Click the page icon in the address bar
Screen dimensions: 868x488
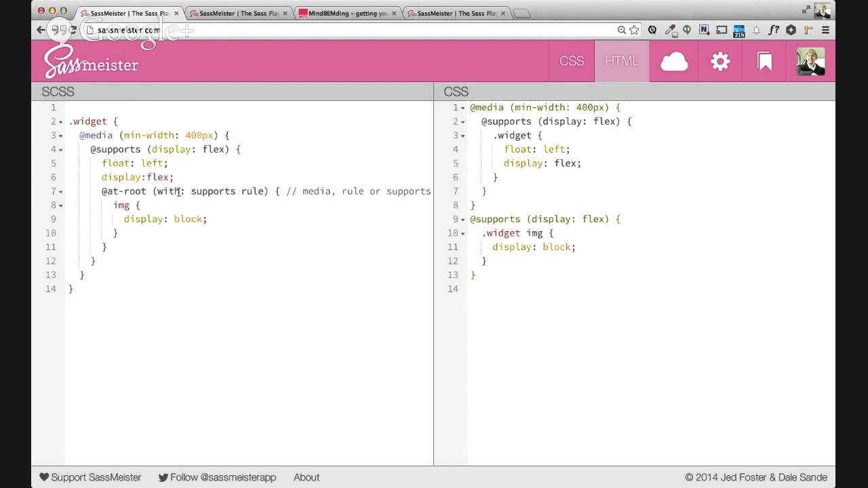90,30
